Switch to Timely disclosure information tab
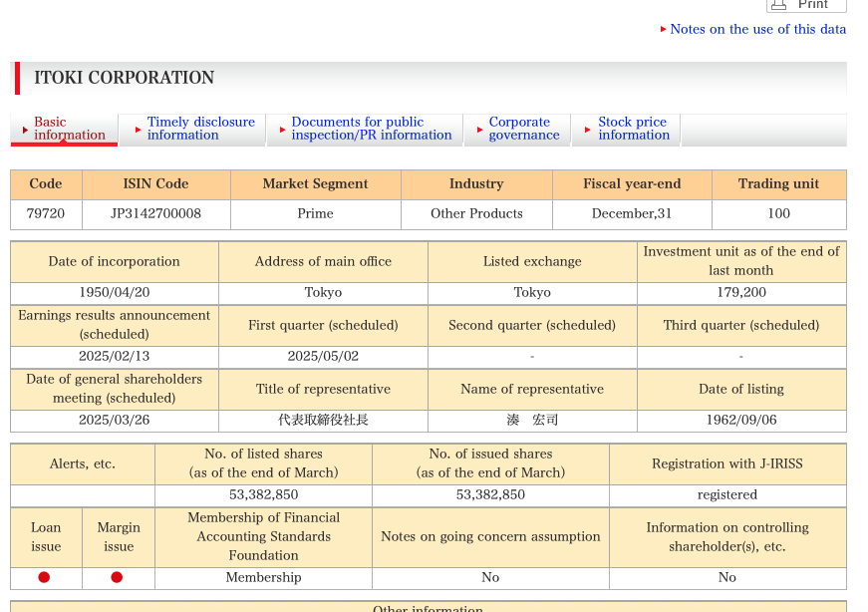This screenshot has height=612, width=868. (x=193, y=129)
